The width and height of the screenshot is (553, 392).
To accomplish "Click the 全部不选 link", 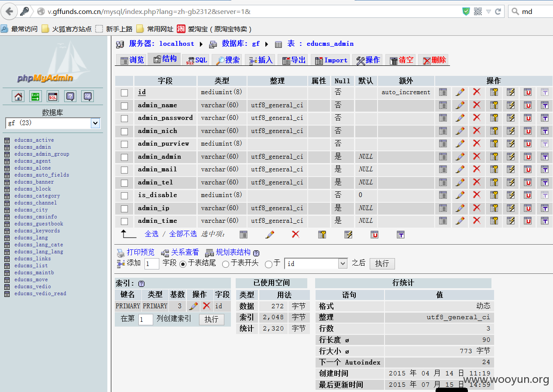I will tap(183, 234).
